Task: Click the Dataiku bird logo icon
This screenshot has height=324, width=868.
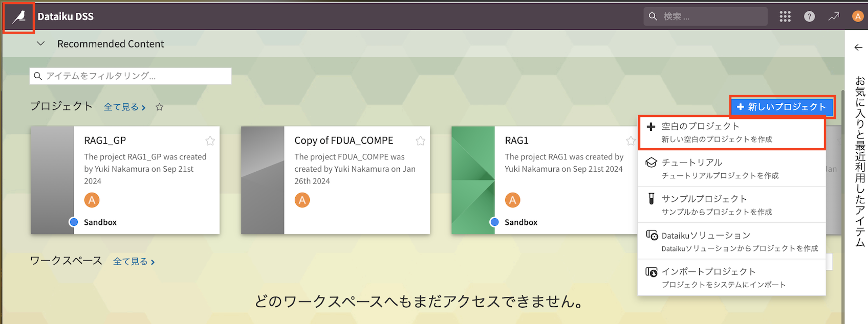Action: click(19, 17)
